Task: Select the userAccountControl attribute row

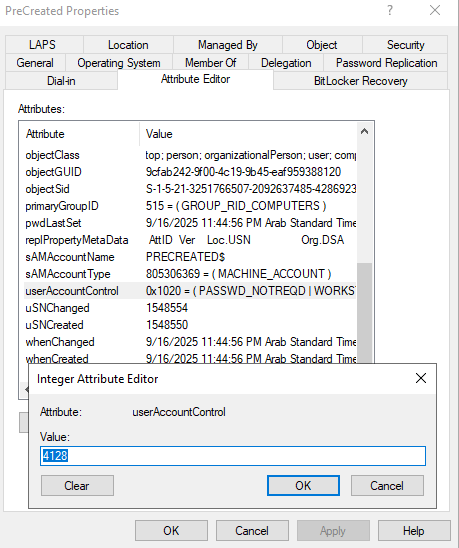Action: (190, 291)
